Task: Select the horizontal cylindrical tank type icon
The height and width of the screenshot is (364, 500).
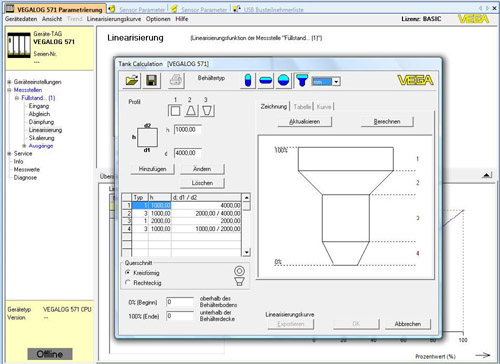Action: point(266,80)
